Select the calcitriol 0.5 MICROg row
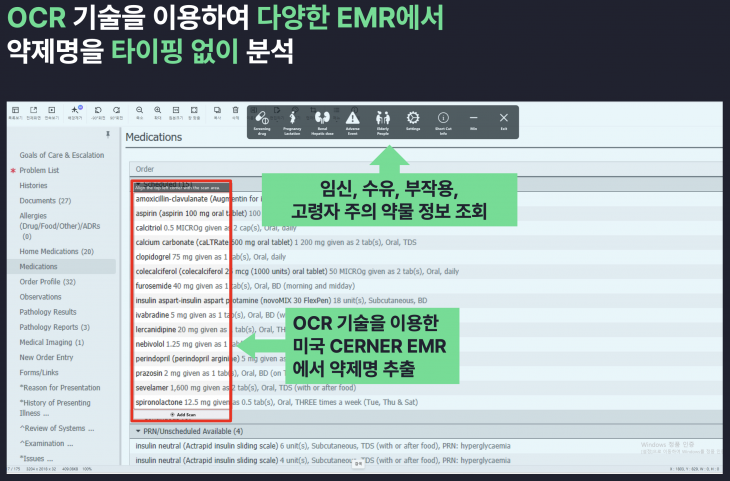 pos(426,228)
